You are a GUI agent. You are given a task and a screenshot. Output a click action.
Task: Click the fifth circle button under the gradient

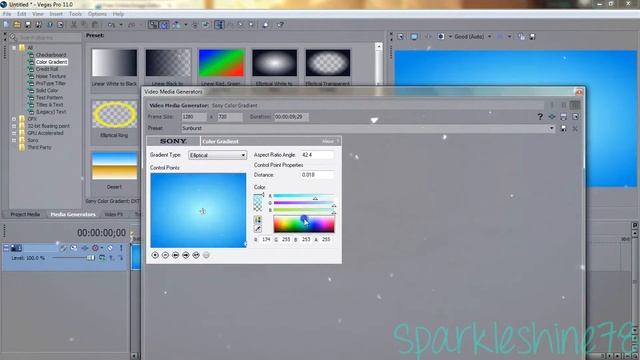click(x=196, y=255)
